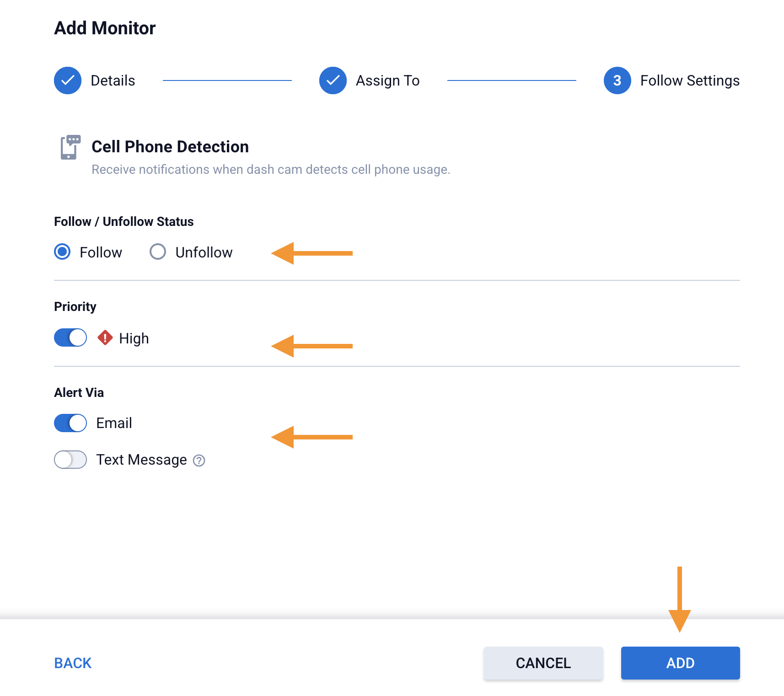
Task: Click the Details step checkmark circle
Action: [x=68, y=80]
